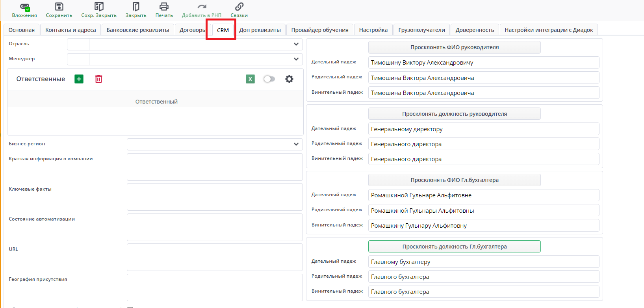
Task: Delete responsible entry with red trash icon
Action: (x=98, y=79)
